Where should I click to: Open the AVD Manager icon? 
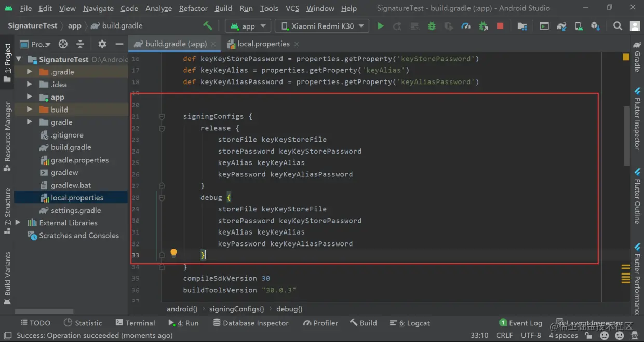(579, 26)
